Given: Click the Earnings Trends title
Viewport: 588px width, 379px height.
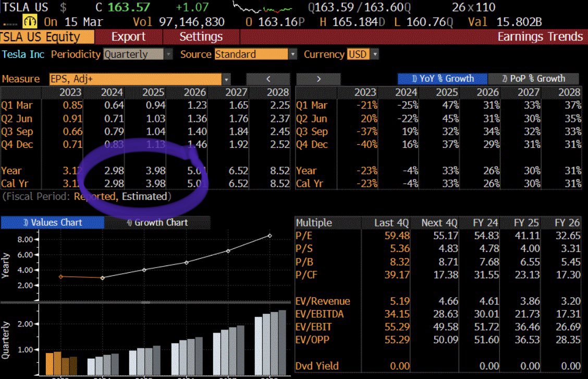Looking at the screenshot, I should coord(540,36).
